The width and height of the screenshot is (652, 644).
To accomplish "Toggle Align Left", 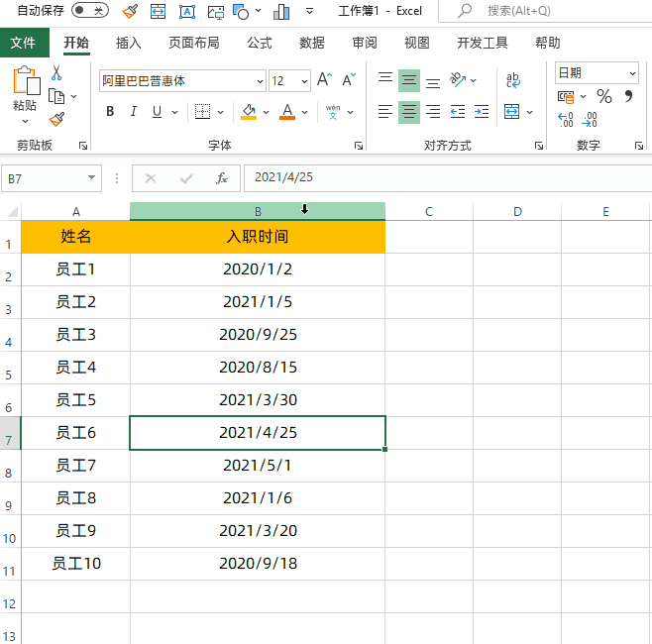I will 385,112.
